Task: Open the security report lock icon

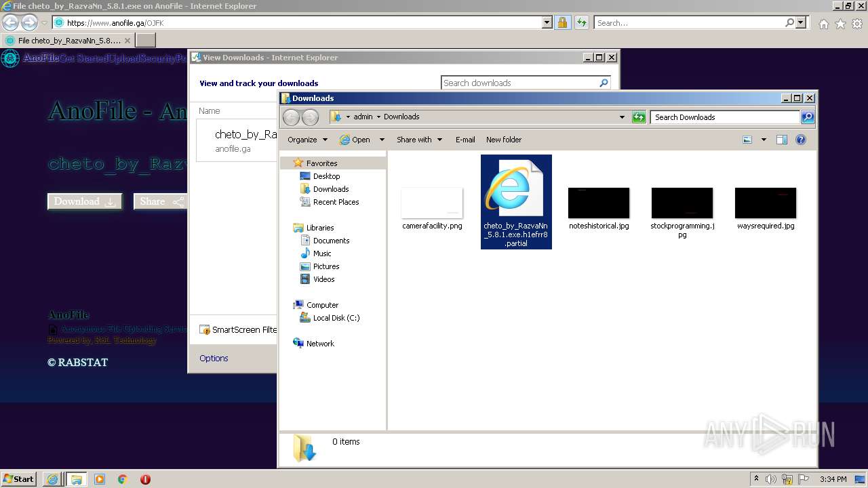Action: 562,22
